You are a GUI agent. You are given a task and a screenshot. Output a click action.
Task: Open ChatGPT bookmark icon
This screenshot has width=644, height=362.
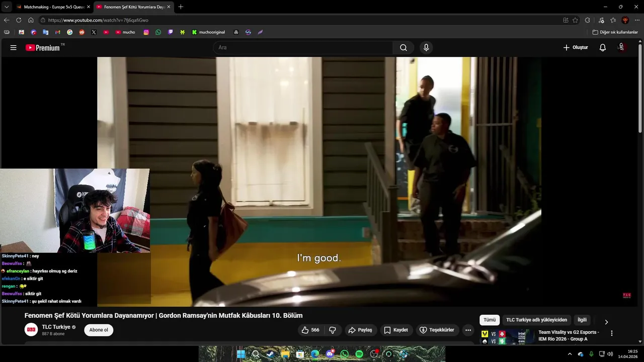(236, 32)
